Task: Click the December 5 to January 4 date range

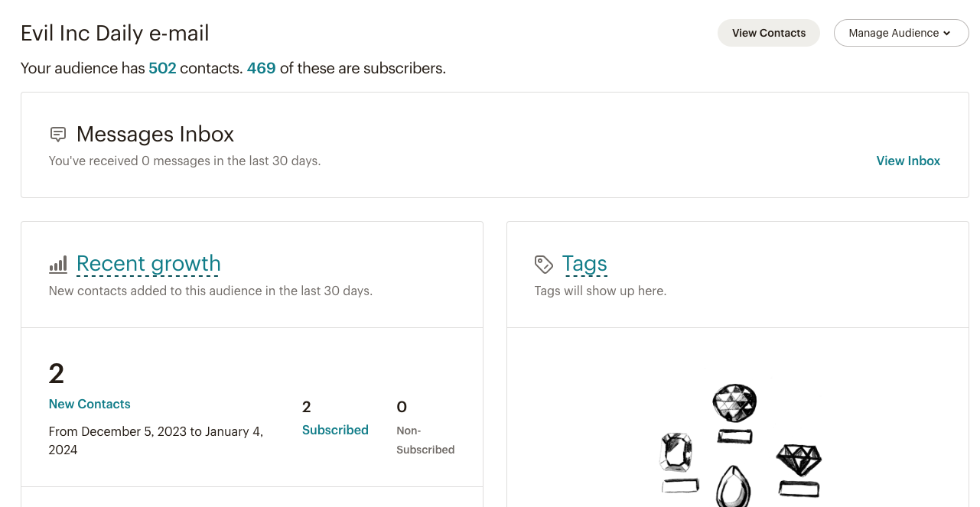Action: point(156,440)
